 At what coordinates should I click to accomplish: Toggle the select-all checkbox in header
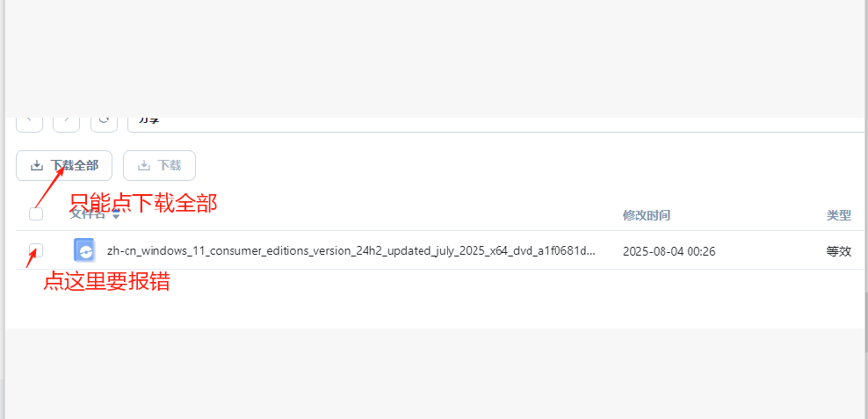[36, 213]
